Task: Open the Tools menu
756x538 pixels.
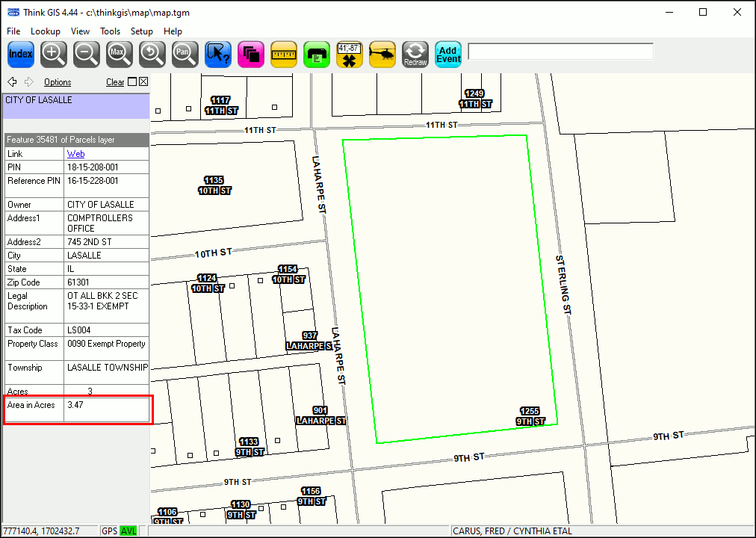Action: (x=111, y=31)
